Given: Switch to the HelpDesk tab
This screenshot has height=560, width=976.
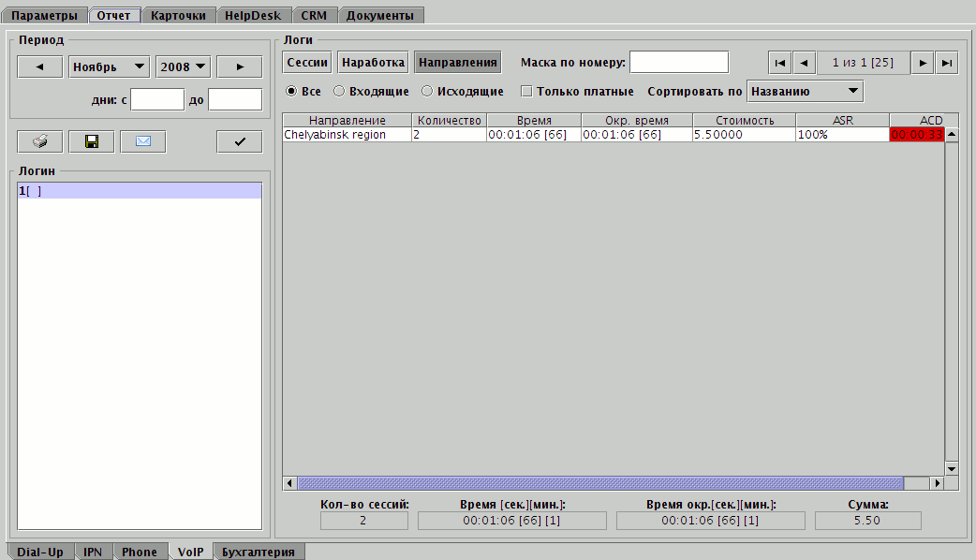Looking at the screenshot, I should coord(253,15).
